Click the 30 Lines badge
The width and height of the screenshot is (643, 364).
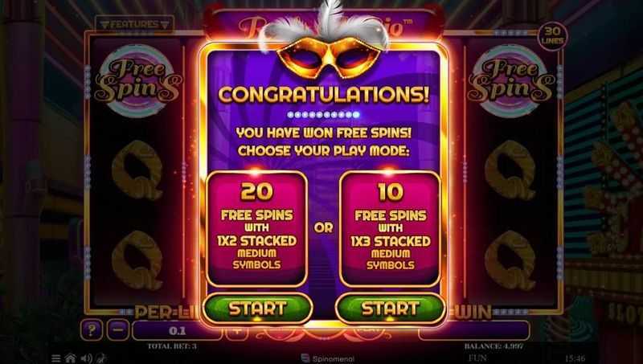(x=552, y=36)
